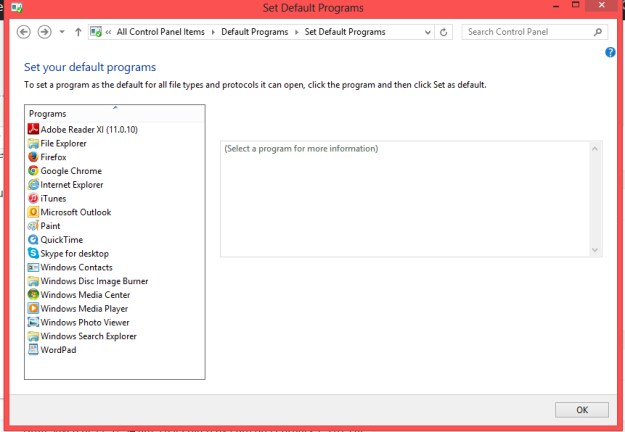Select the Internet Explorer entry
Screen dimensions: 625x432
(x=72, y=185)
